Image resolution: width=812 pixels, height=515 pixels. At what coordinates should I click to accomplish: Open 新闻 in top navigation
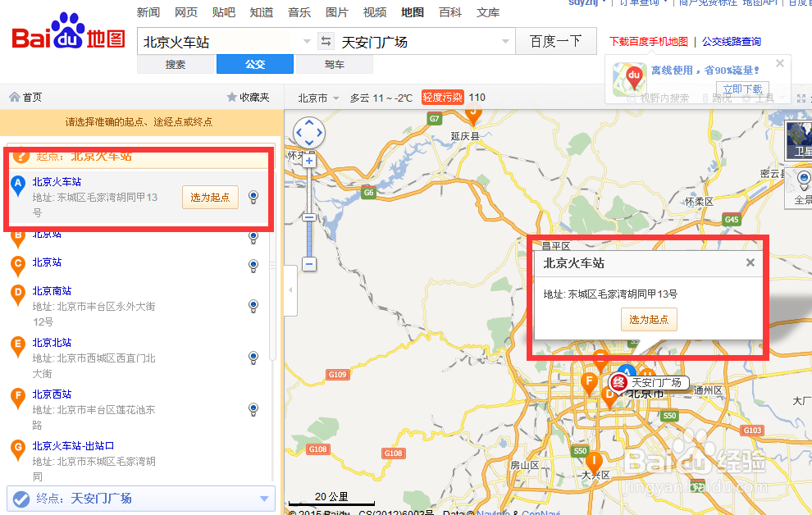[x=148, y=12]
